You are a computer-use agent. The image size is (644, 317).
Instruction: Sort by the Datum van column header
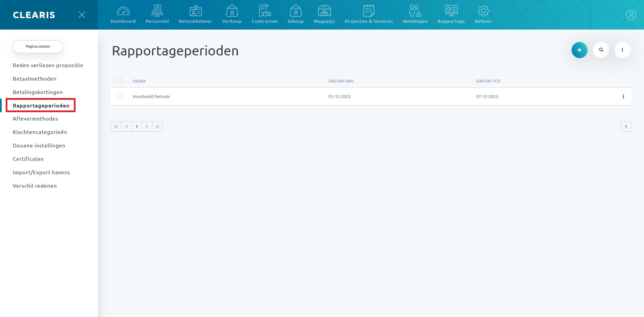[341, 81]
